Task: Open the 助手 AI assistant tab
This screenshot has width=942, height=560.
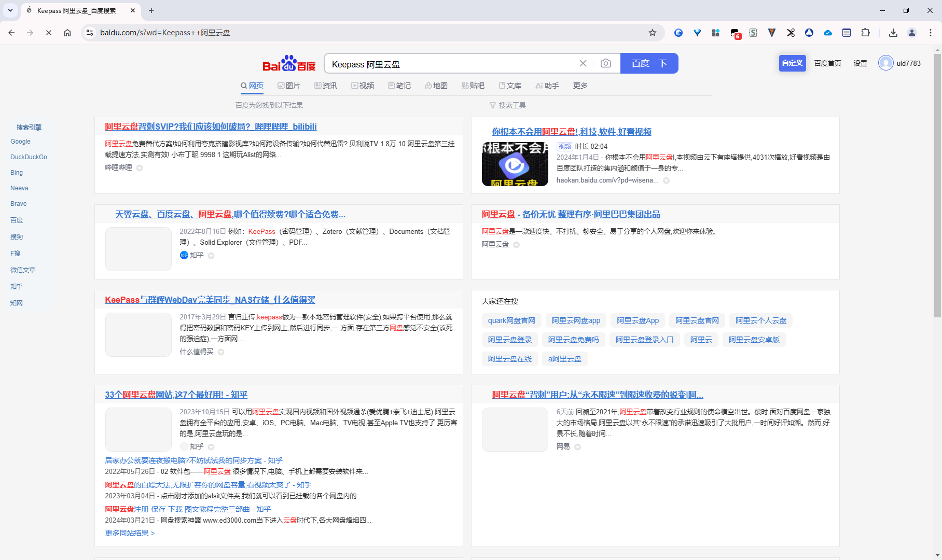Action: [547, 86]
